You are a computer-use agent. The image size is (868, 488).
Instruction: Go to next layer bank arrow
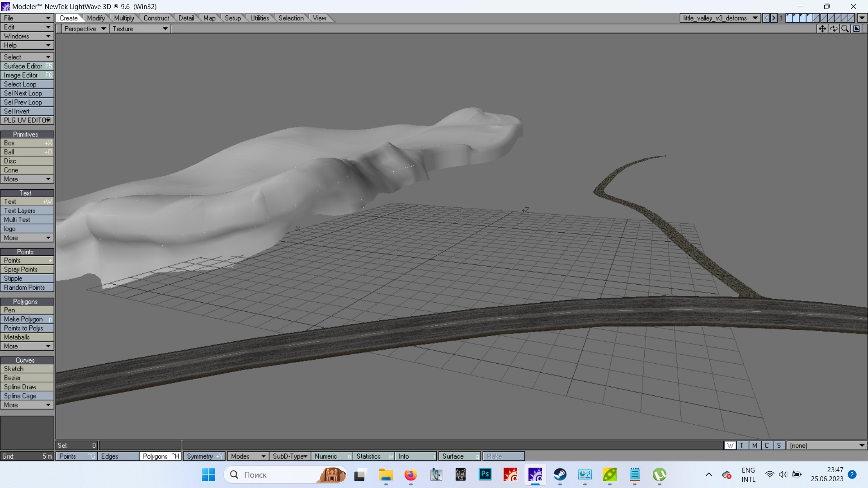click(774, 18)
